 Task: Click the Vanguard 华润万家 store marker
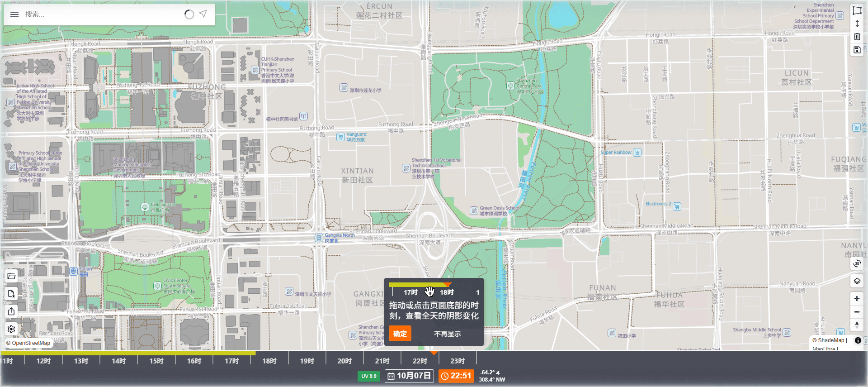[340, 137]
